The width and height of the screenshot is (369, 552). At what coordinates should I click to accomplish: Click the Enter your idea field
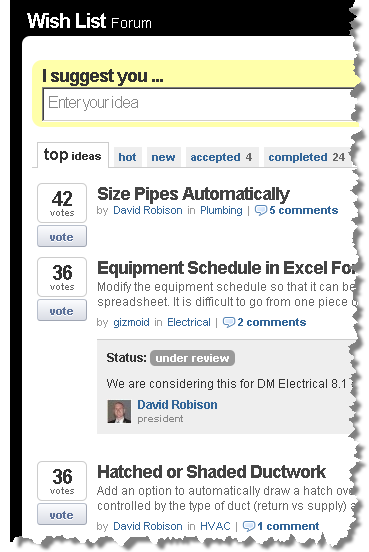200,104
